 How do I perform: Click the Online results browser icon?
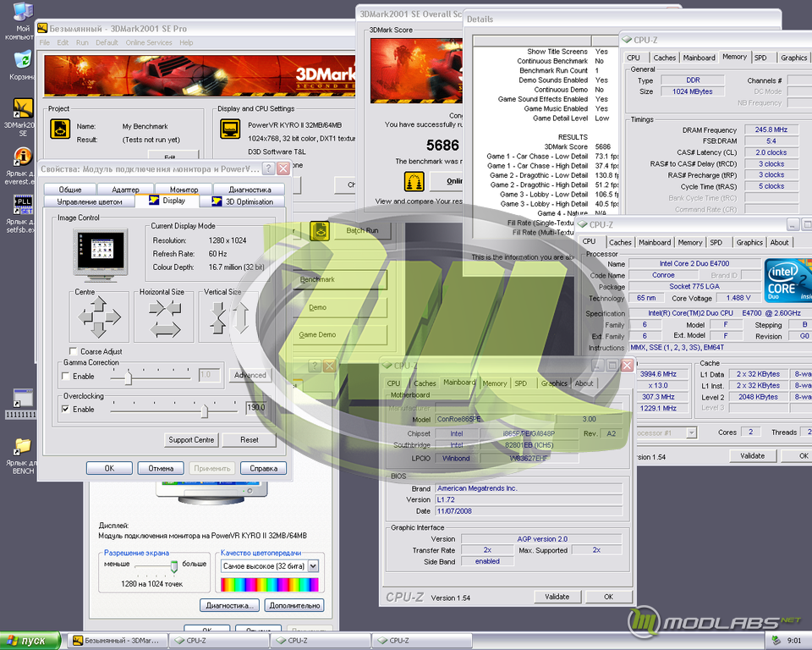pyautogui.click(x=414, y=181)
